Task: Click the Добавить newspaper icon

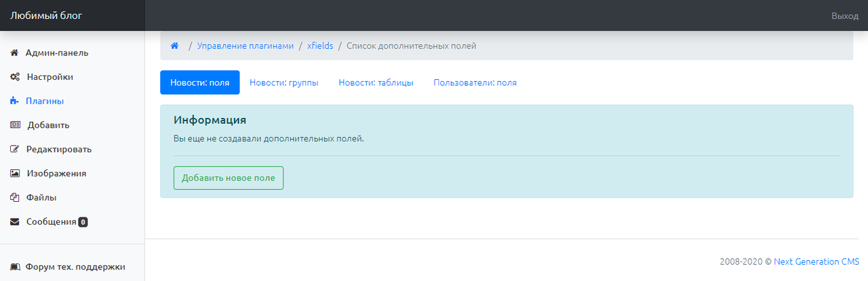Action: pos(15,125)
